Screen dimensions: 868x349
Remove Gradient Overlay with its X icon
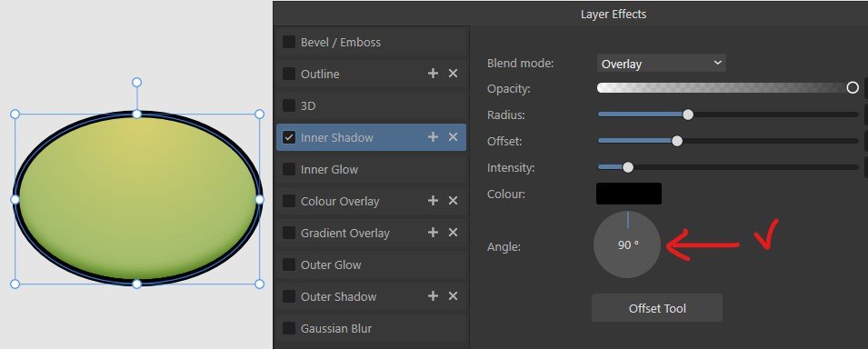click(x=453, y=233)
